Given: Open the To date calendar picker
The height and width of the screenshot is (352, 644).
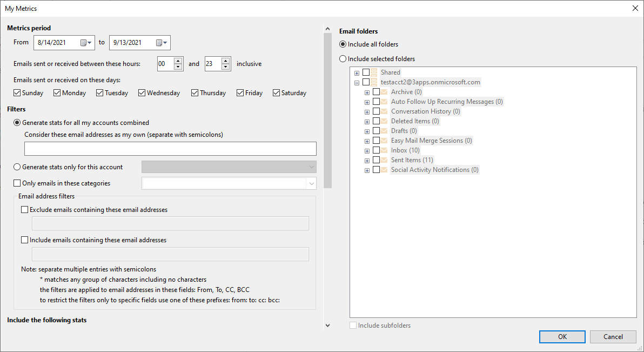Looking at the screenshot, I should [x=162, y=43].
